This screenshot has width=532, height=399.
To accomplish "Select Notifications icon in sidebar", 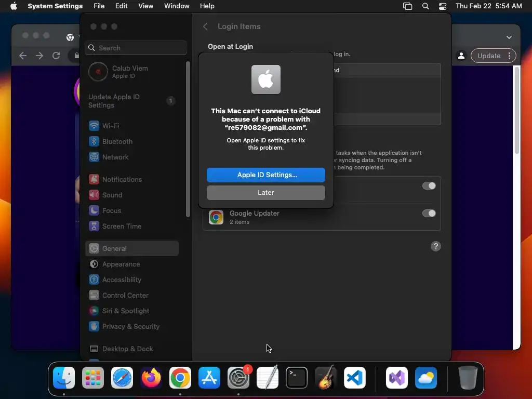I will tap(94, 179).
